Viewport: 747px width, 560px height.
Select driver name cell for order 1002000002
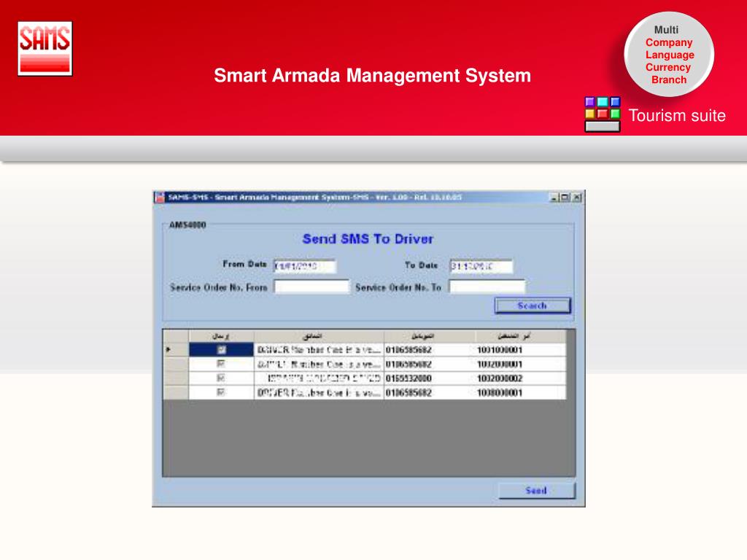(x=320, y=378)
